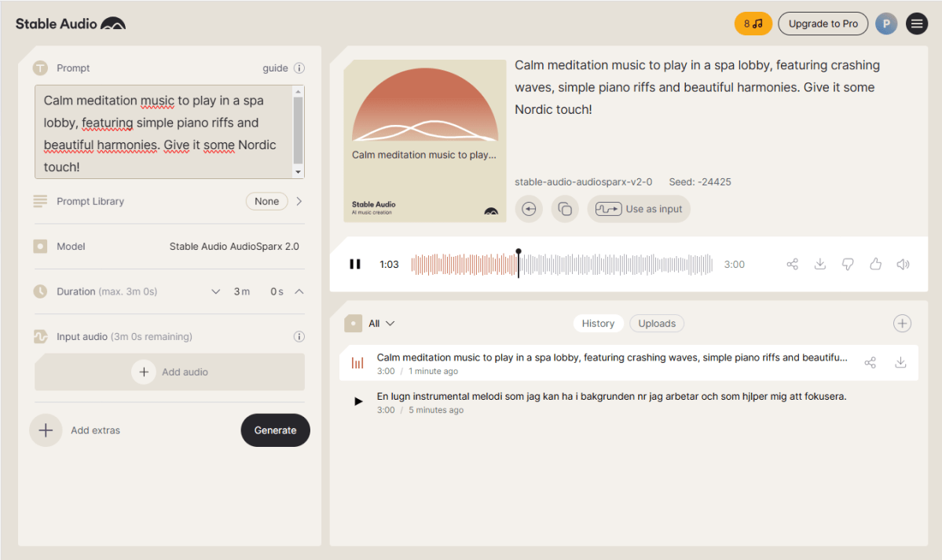Open the volume control icon
Image resolution: width=942 pixels, height=560 pixels.
pos(903,264)
